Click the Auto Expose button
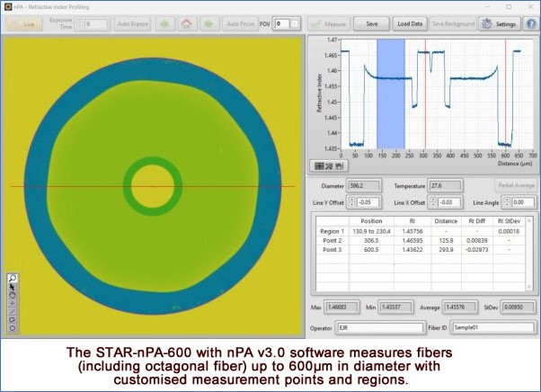 pos(132,23)
